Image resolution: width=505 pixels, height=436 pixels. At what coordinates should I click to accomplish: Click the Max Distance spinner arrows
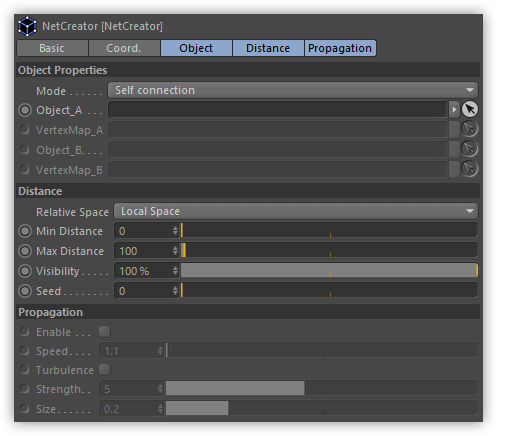point(175,251)
